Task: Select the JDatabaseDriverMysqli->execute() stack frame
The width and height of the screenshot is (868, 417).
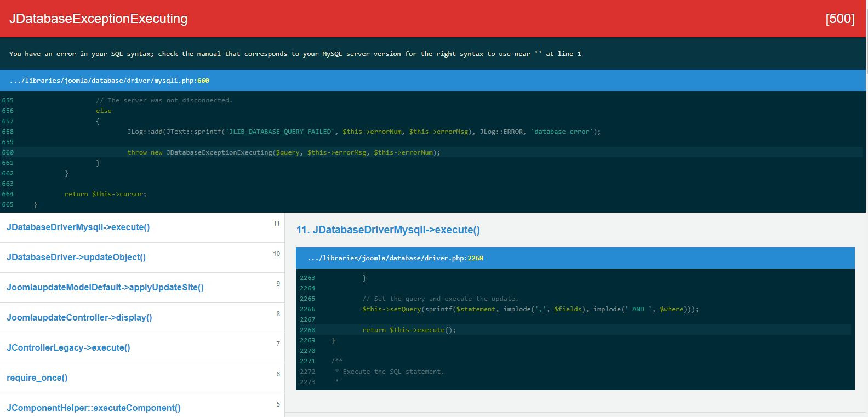Action: pos(142,227)
